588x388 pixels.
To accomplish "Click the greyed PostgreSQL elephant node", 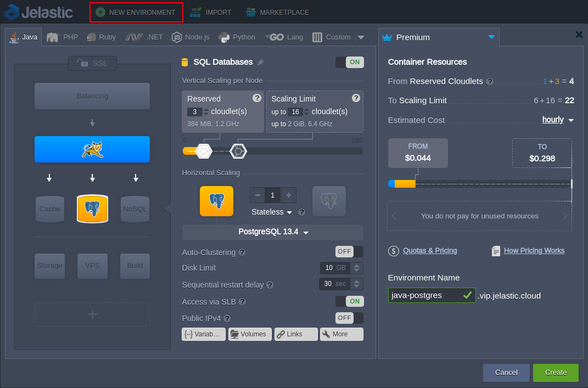I will pos(329,201).
